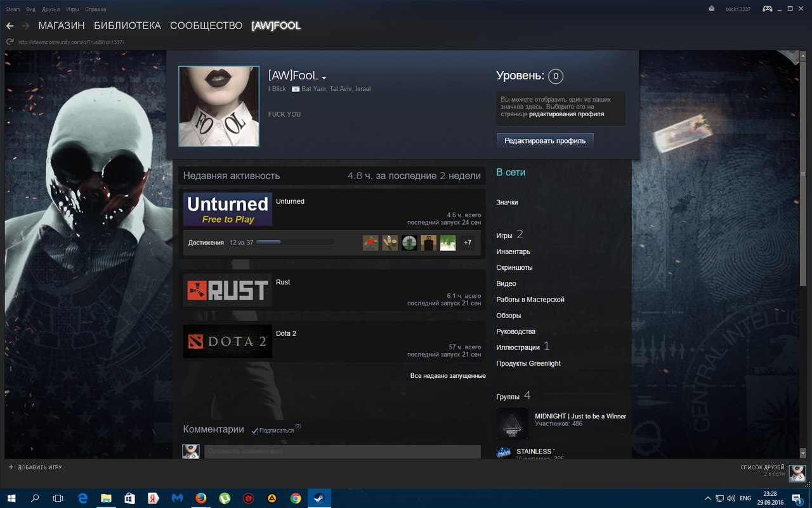Open MIDNIGHT | Just to be a Winner group

pos(580,417)
